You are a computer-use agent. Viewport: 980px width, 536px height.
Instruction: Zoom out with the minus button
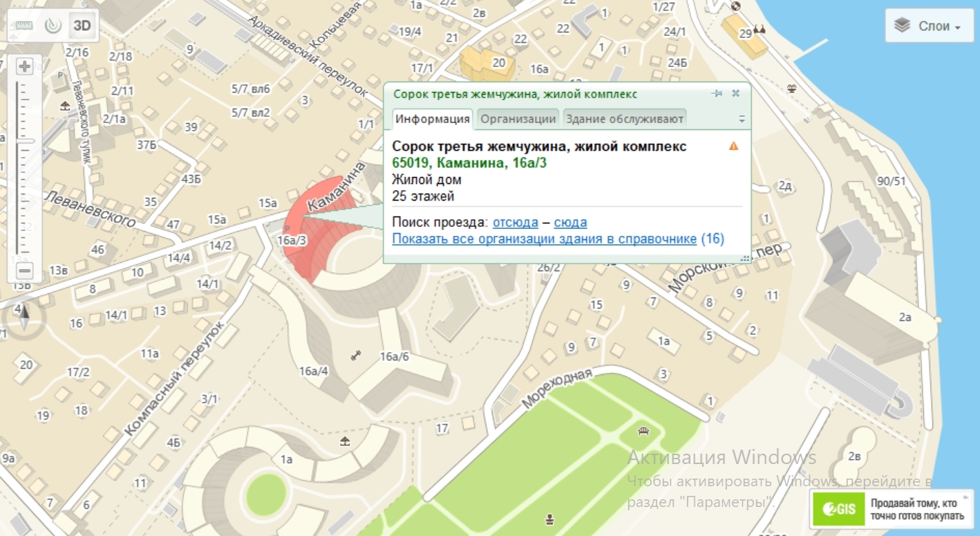coord(25,270)
